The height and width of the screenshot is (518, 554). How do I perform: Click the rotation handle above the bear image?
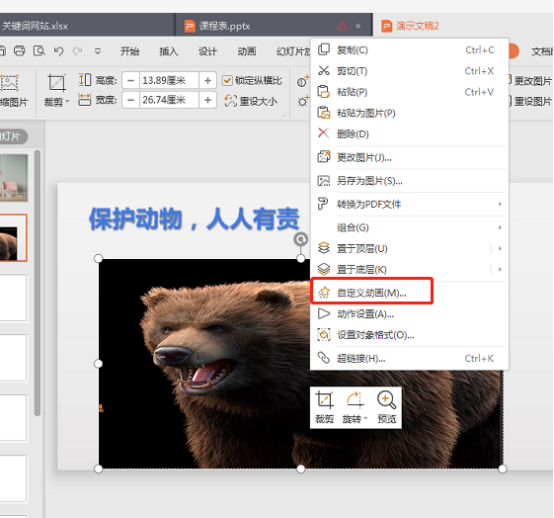[301, 240]
